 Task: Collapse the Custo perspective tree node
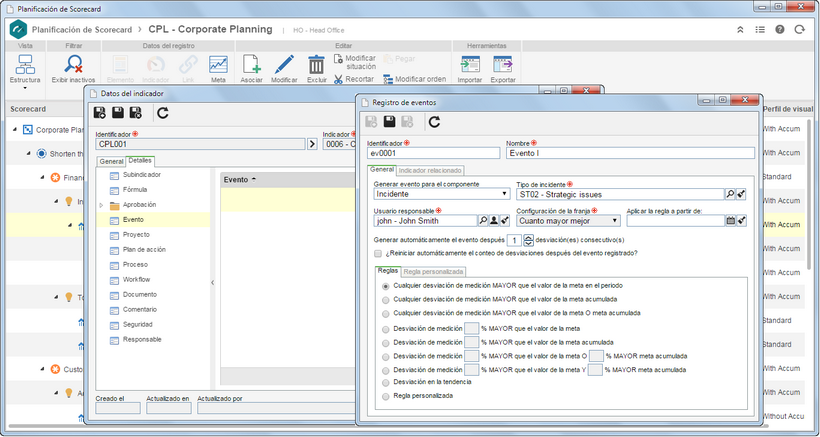point(42,370)
